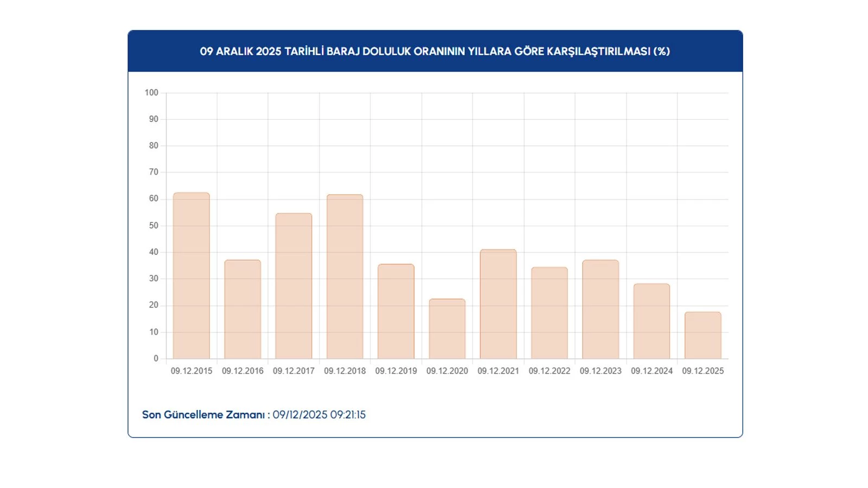Select the bar for 09.12.2022
868x488 pixels.
pos(549,313)
